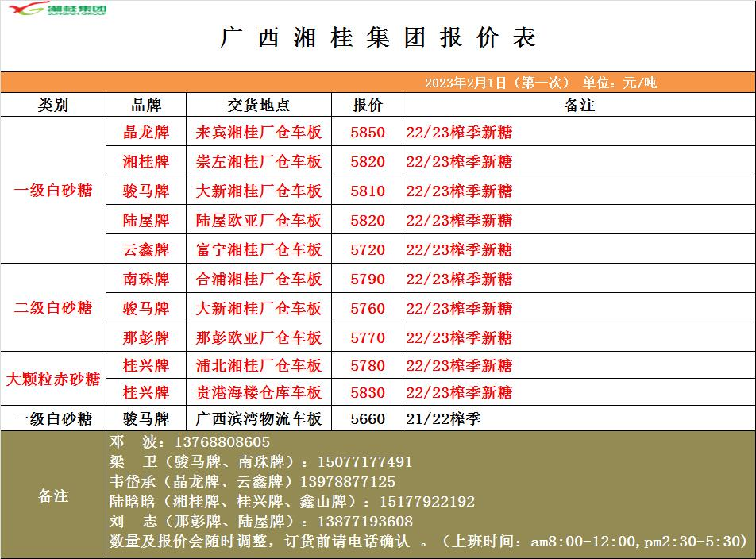
Task: Click the 5720 price value
Action: (367, 250)
